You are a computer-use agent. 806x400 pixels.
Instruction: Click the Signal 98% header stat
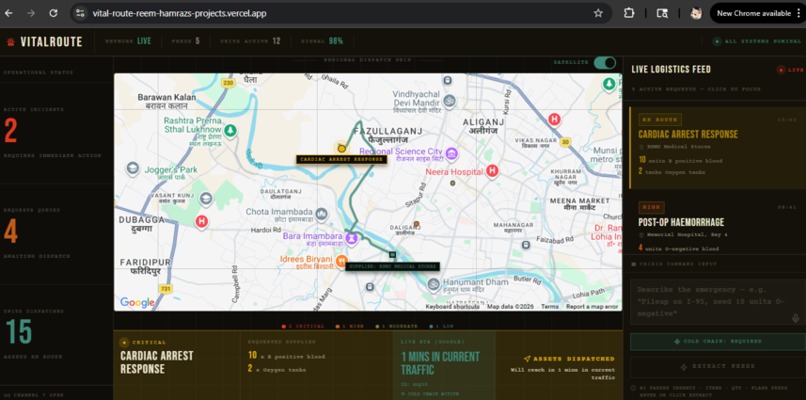point(323,41)
